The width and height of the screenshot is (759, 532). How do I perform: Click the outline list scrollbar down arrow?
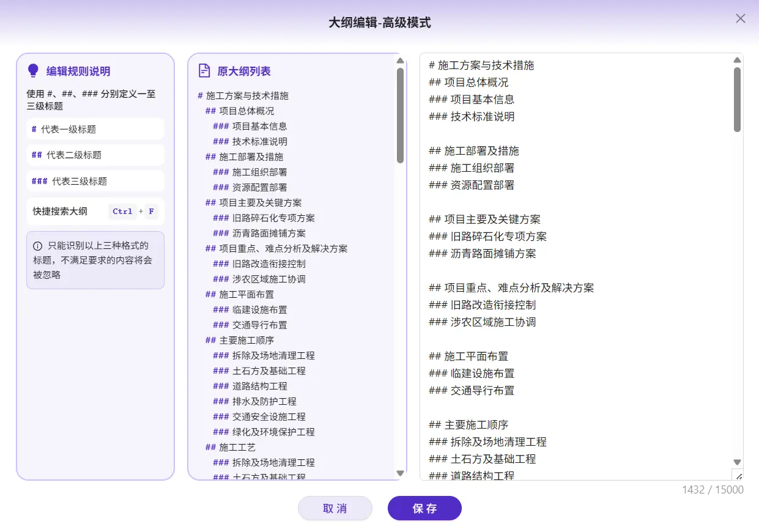coord(401,473)
